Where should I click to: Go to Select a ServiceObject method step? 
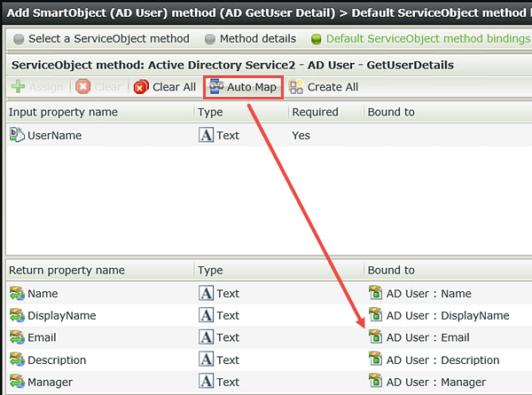point(108,39)
